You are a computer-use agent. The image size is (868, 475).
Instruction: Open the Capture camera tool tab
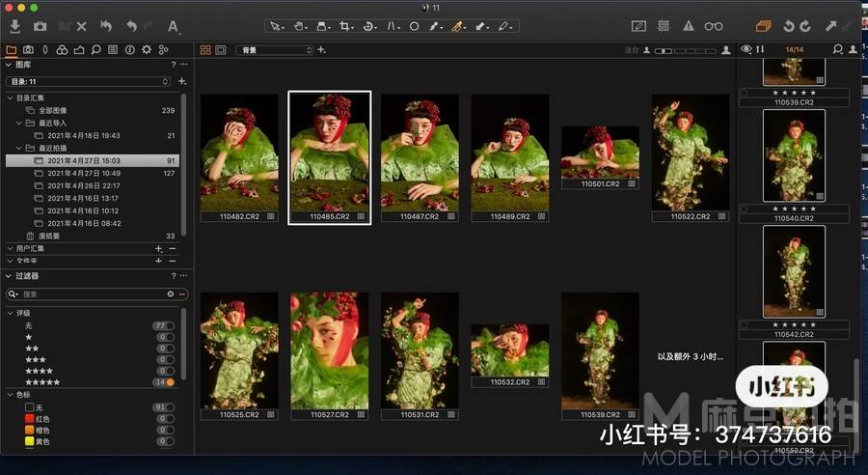28,50
